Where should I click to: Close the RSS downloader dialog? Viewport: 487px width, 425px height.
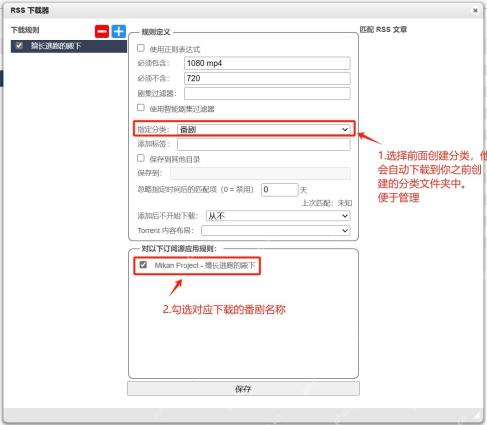coord(475,10)
